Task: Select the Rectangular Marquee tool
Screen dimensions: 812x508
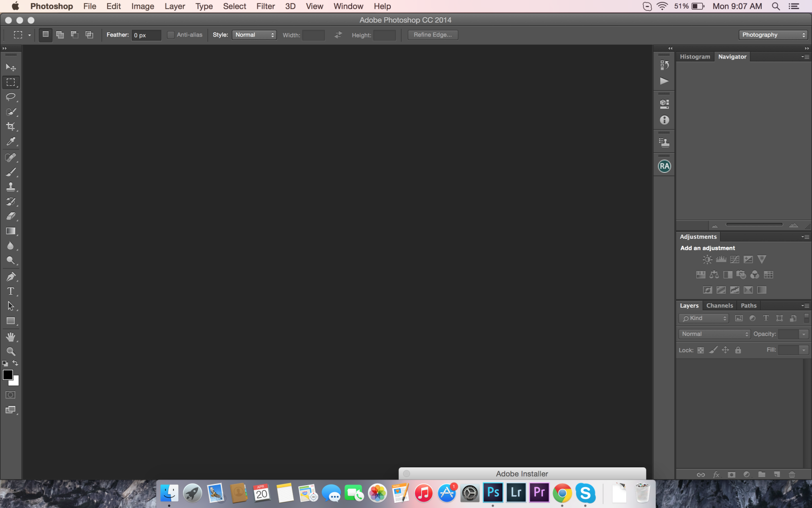Action: [x=11, y=82]
